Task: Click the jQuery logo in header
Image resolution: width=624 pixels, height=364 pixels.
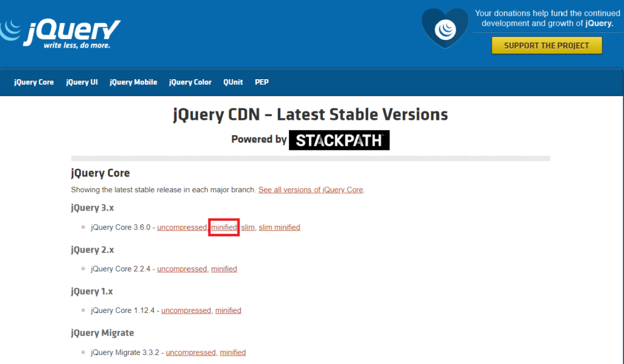Action: (x=61, y=33)
